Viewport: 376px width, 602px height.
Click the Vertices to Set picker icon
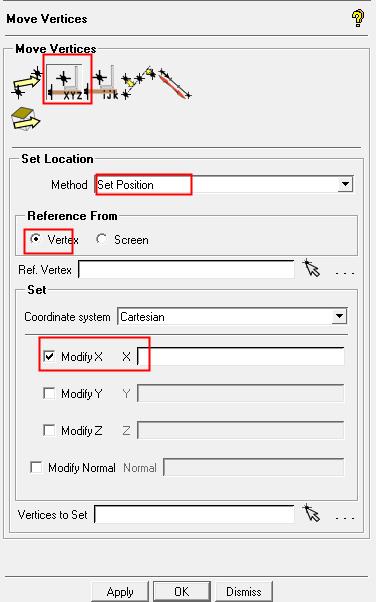coord(311,513)
